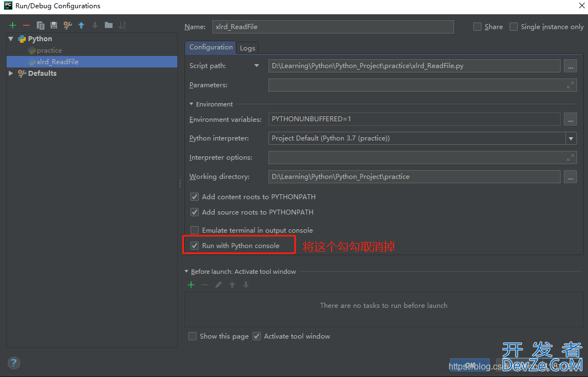
Task: Open the edit defaults wrench icon
Action: coord(68,25)
